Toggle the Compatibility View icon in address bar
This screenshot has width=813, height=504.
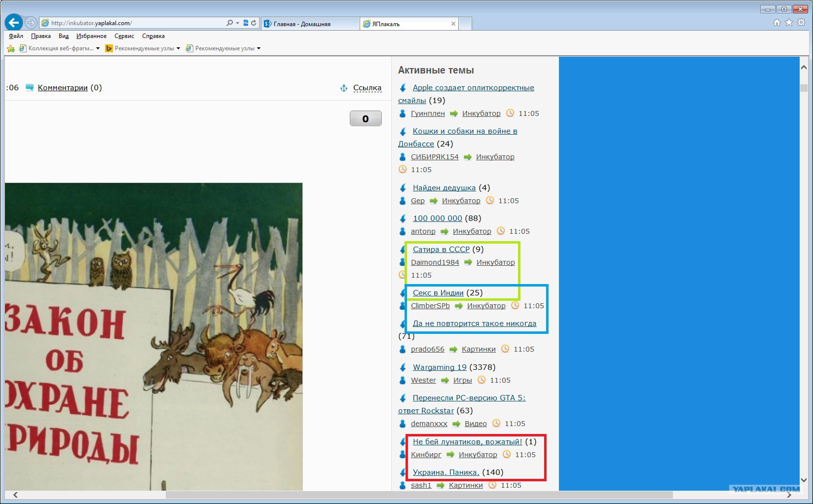[x=246, y=23]
